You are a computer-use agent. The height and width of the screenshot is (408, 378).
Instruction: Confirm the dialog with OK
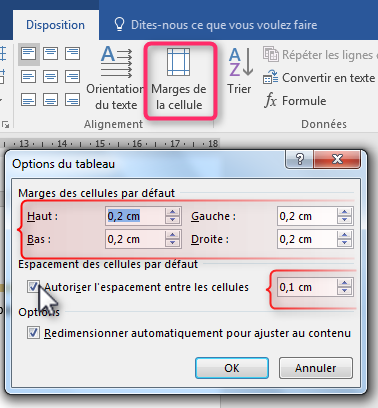tap(232, 368)
